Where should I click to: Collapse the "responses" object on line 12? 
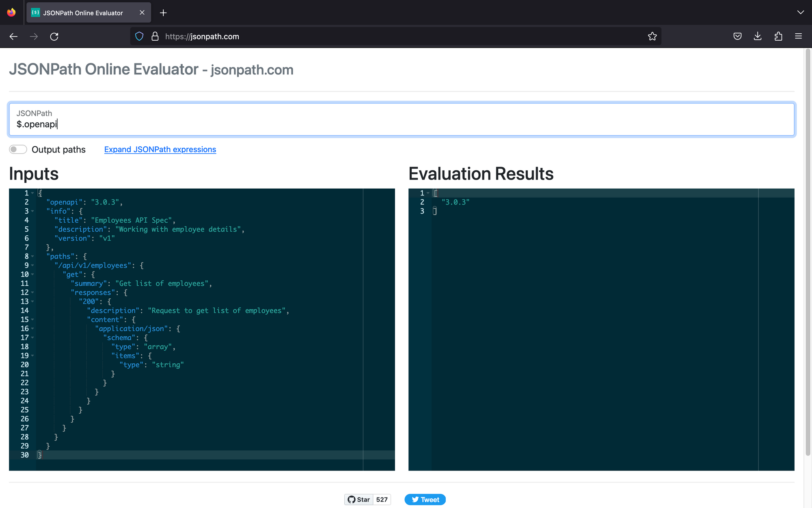[32, 293]
